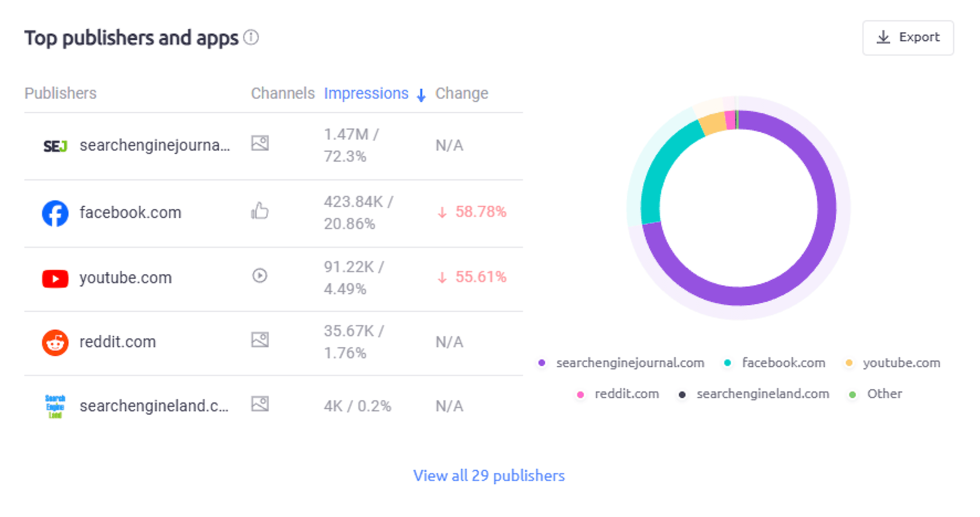Screen dimensions: 980x517
Task: Click the 35.67K / 1.76% impressions value
Action: (354, 342)
